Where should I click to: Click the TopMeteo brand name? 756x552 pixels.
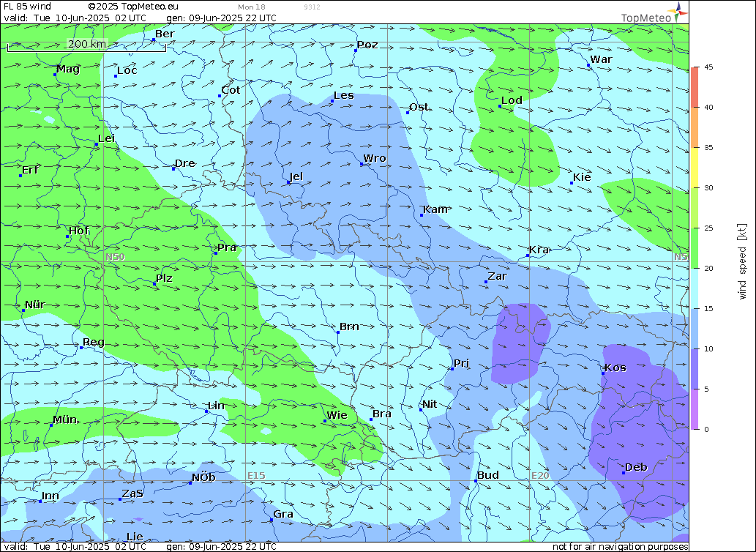646,18
